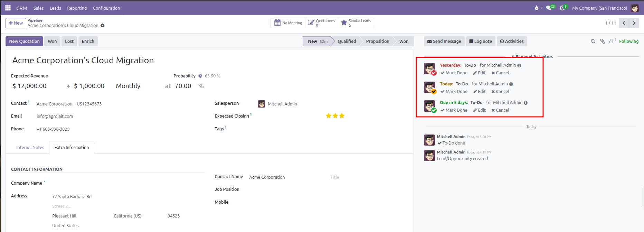Open the activities clock icon showing 6
This screenshot has height=232, width=644.
[x=563, y=8]
